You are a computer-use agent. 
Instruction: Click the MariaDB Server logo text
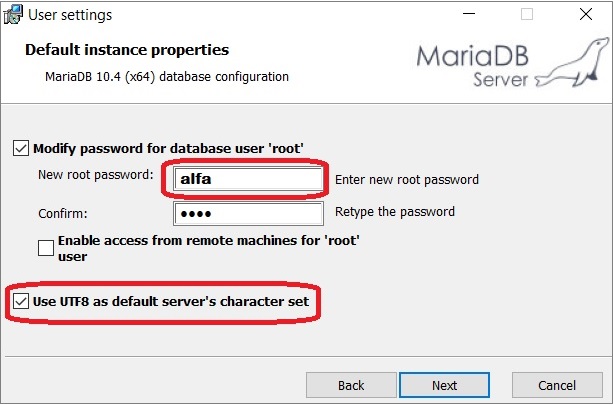click(473, 66)
